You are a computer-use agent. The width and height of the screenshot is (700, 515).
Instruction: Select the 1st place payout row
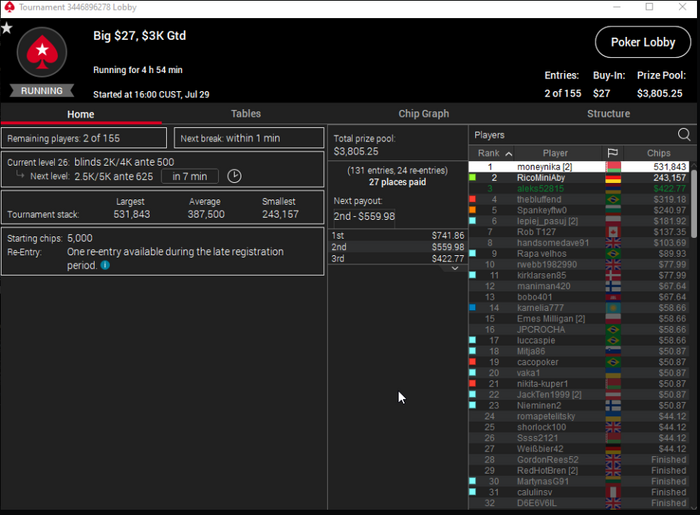point(397,235)
